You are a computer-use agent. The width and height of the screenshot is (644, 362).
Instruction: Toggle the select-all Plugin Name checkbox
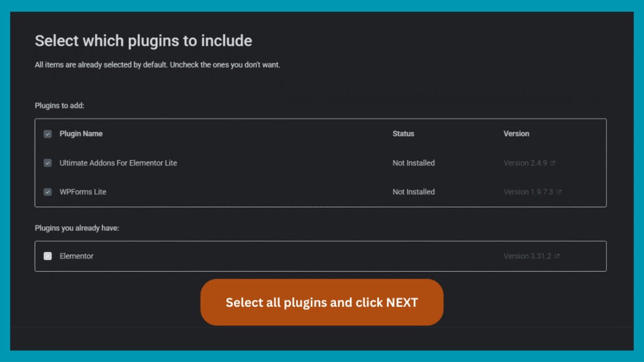[48, 134]
